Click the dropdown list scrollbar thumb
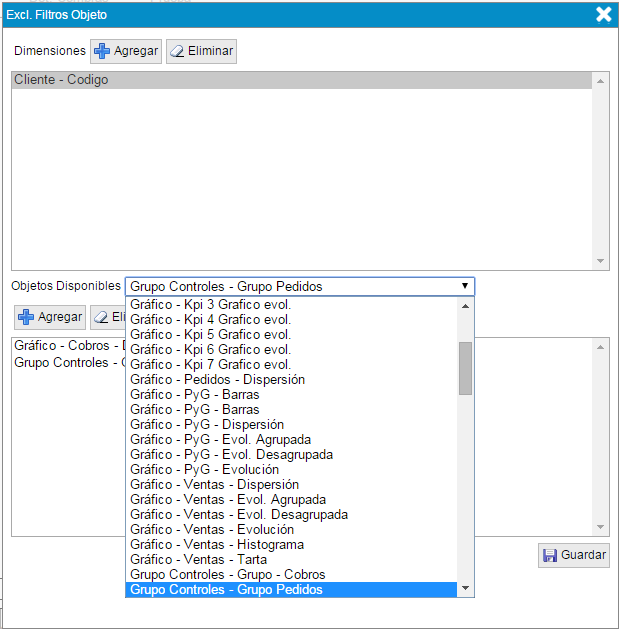 [x=465, y=368]
